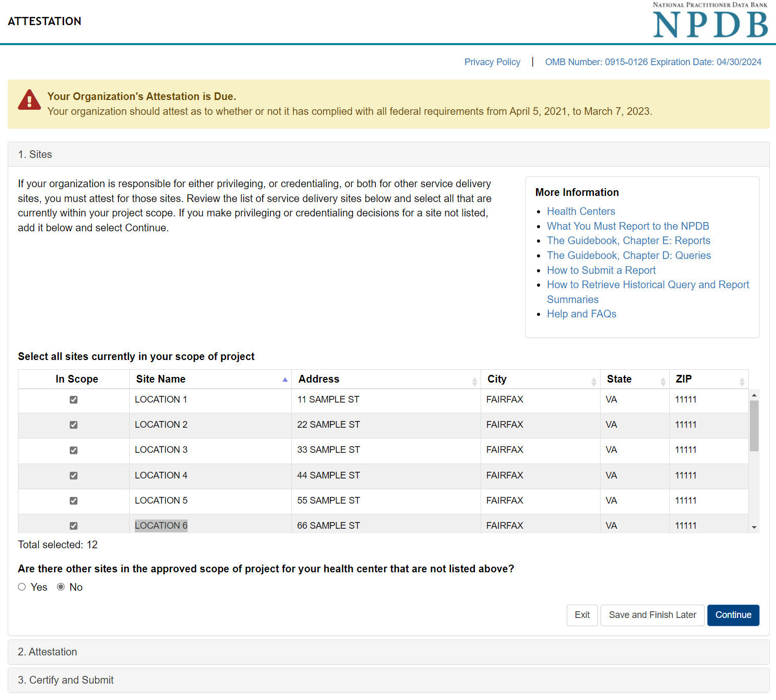
Task: Click Save and Finish Later button
Action: point(652,615)
